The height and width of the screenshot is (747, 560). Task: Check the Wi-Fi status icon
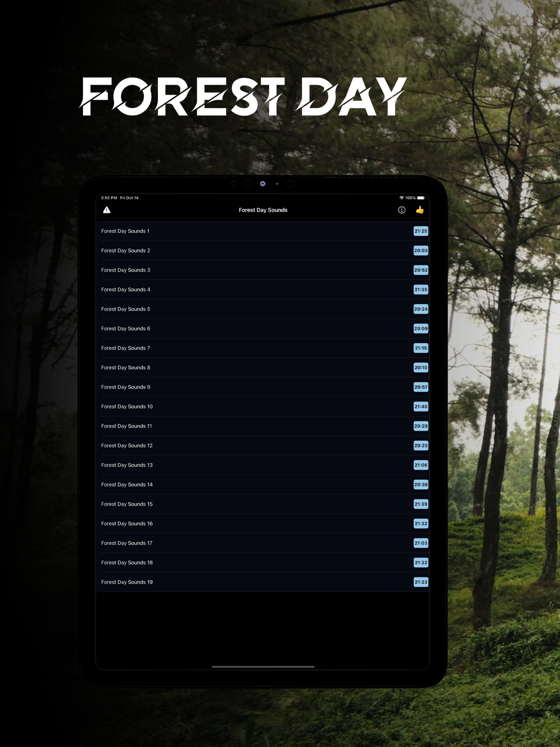[x=402, y=198]
